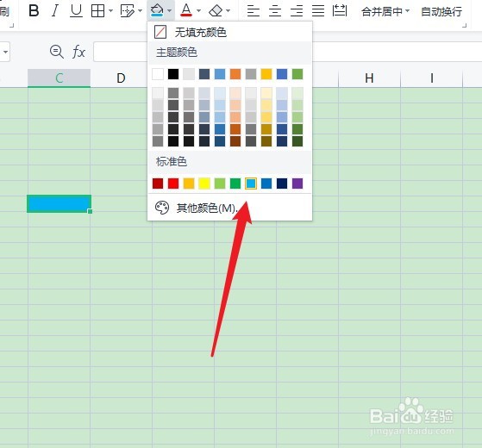Click the fill color bucket icon
This screenshot has width=482, height=448.
click(157, 10)
